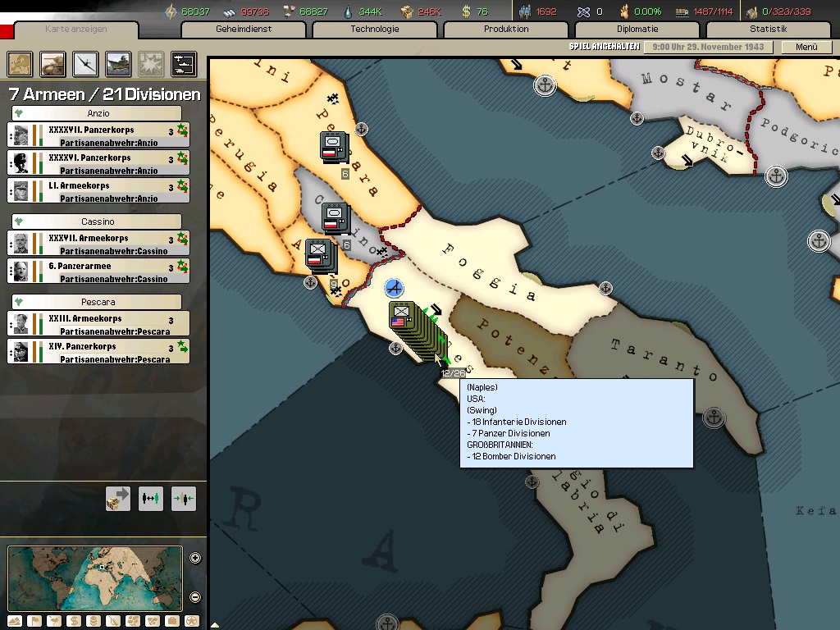Click the Karte anzeigen tab
Viewport: 840px width, 630px height.
(76, 30)
